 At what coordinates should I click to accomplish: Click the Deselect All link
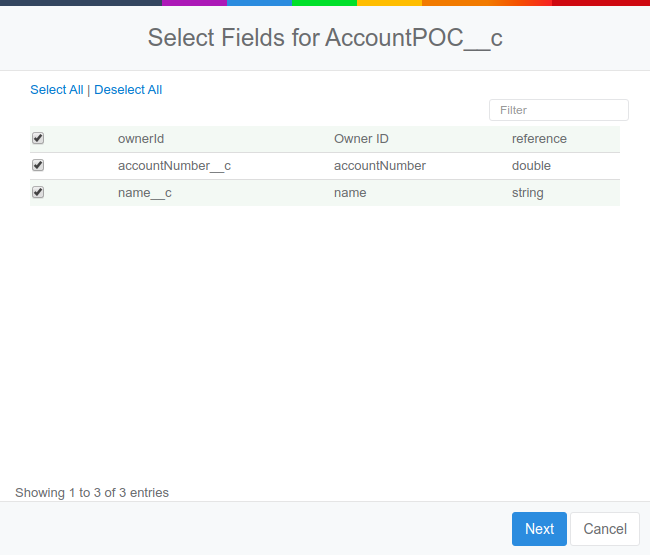pyautogui.click(x=128, y=90)
